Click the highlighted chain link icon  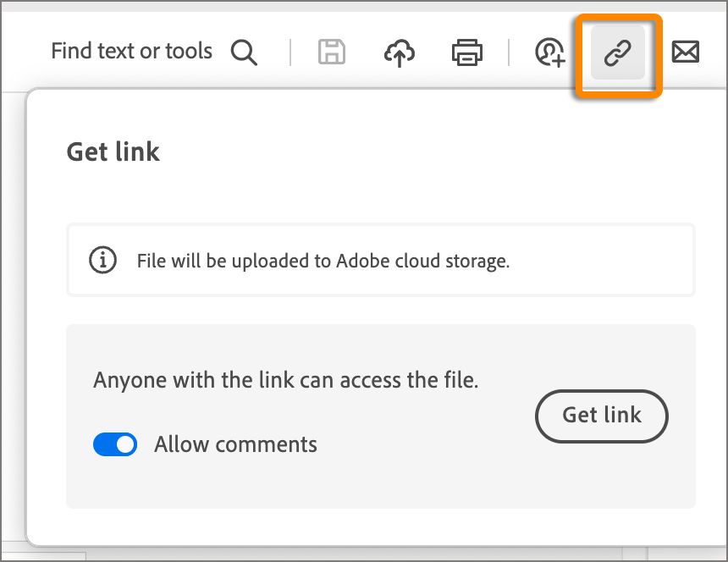(618, 53)
